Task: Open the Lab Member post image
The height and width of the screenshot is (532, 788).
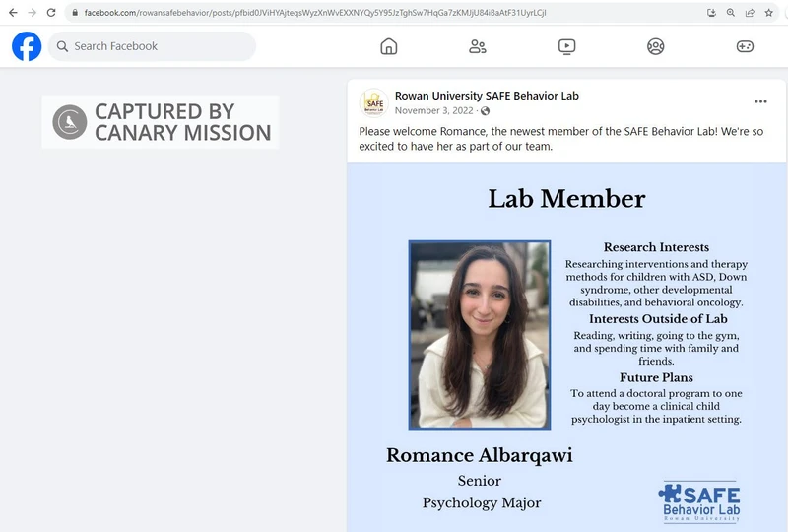Action: [x=566, y=345]
